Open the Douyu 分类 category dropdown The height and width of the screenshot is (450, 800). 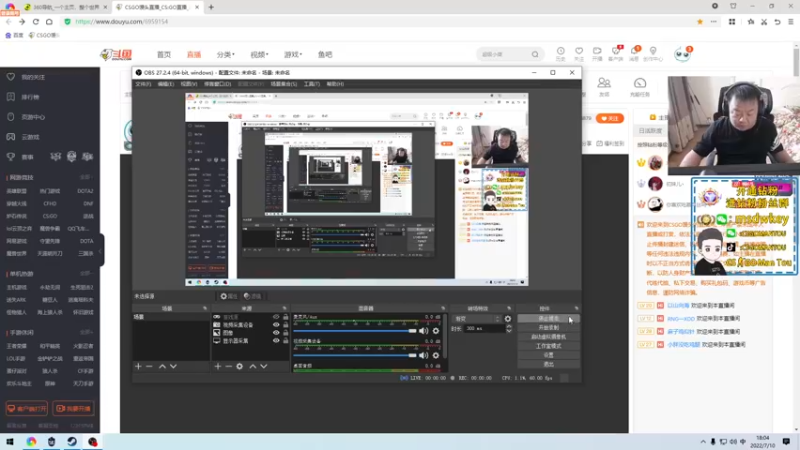(226, 54)
